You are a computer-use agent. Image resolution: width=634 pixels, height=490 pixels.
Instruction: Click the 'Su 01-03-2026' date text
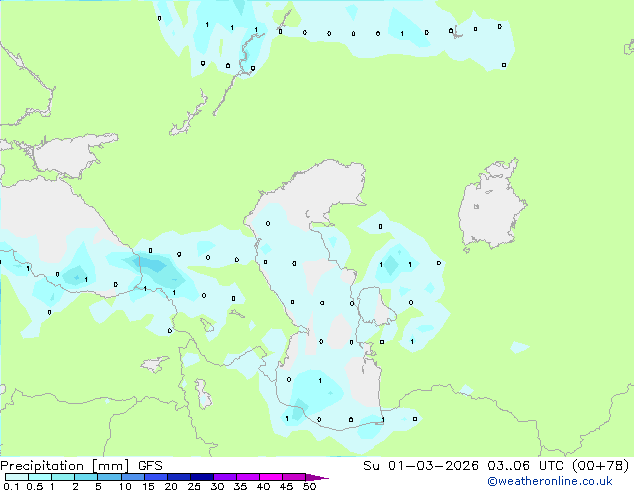[421, 466]
